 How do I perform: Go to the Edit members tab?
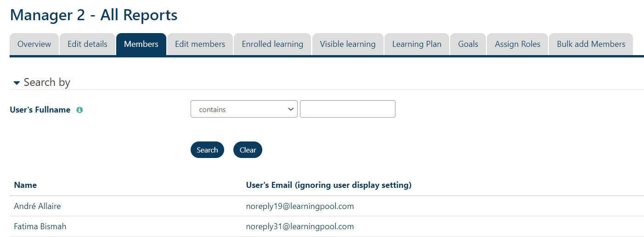(x=200, y=45)
